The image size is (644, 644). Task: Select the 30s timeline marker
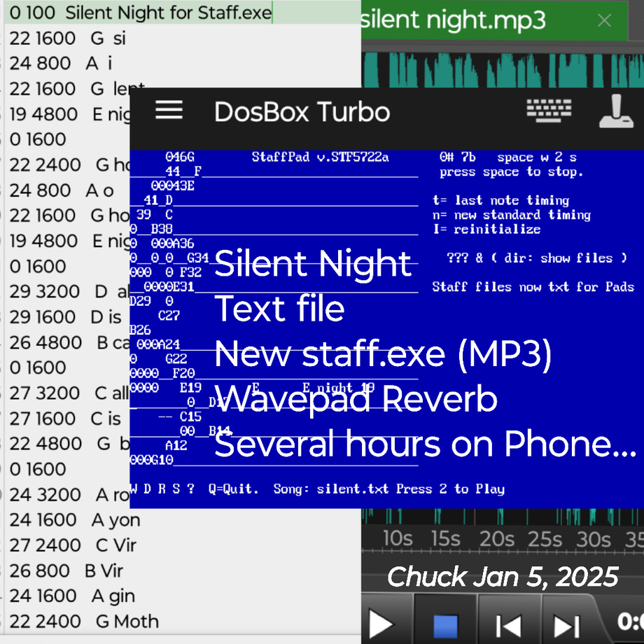tap(593, 539)
